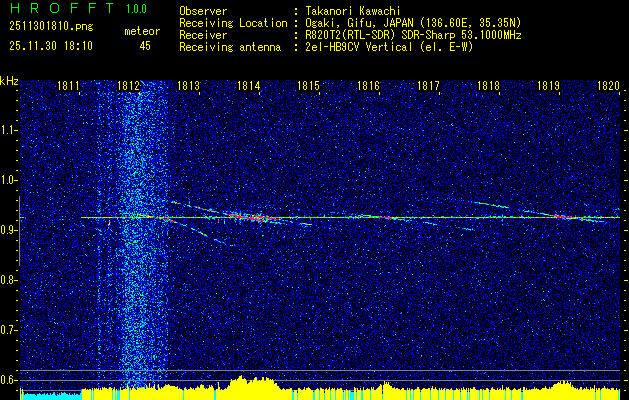Click the 1811 time marker
This screenshot has width=629, height=400.
68,85
